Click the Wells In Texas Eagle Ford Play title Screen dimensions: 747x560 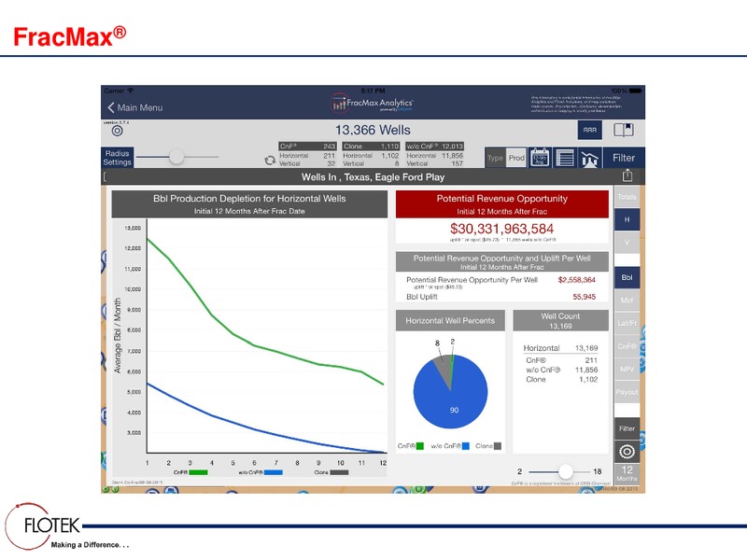click(373, 177)
